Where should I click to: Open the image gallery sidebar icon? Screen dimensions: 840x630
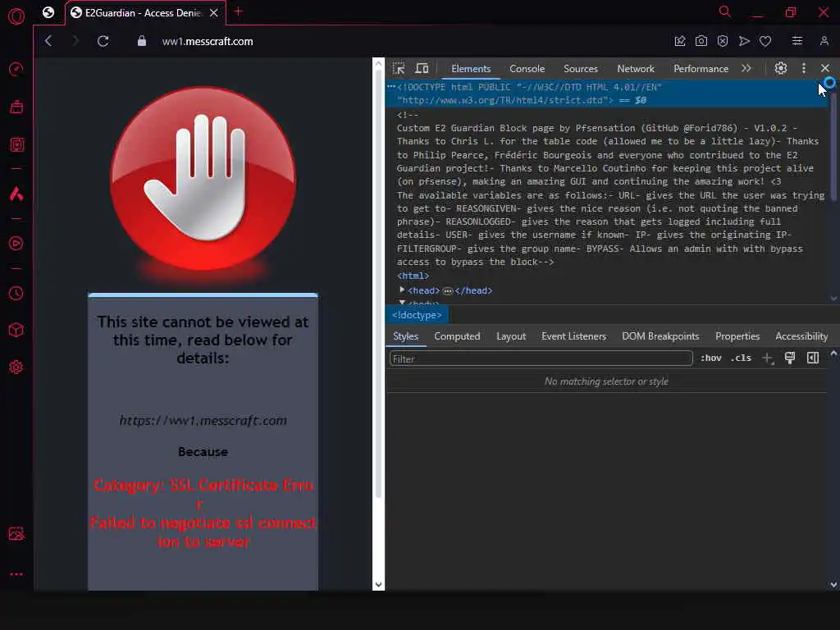[16, 533]
